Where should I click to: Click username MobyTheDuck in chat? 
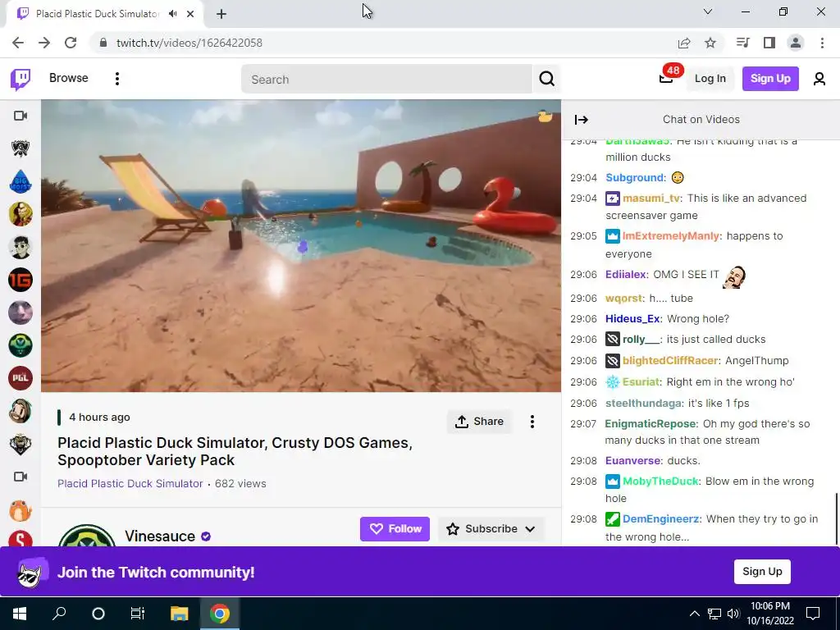(x=660, y=481)
